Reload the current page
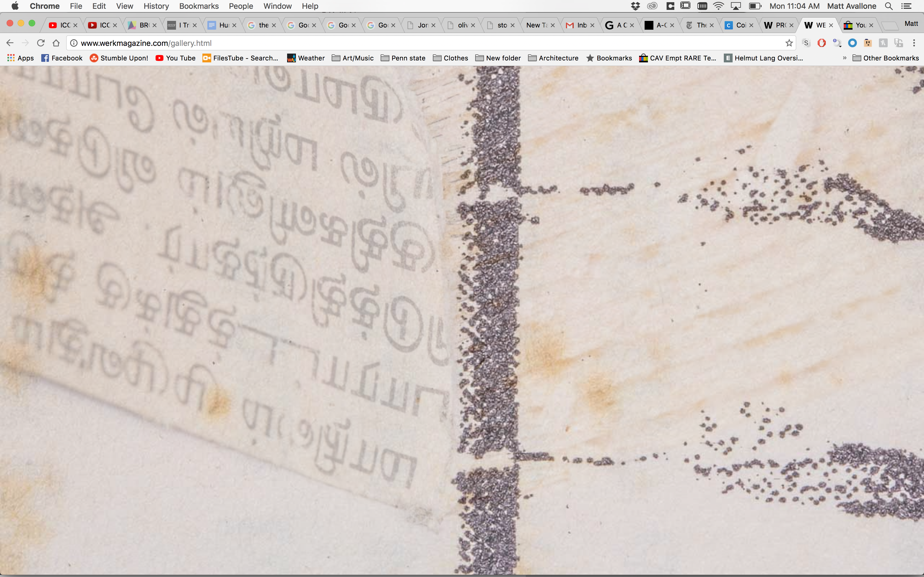This screenshot has height=577, width=924. pyautogui.click(x=41, y=43)
